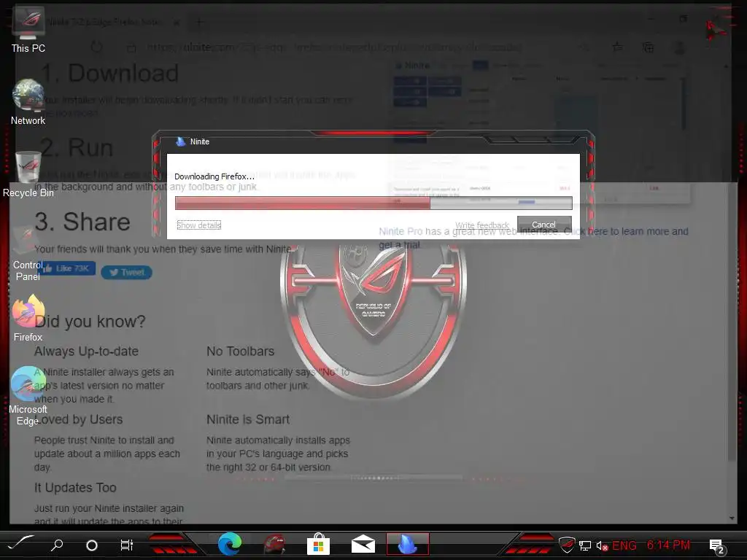Open taskbar search magnifier
This screenshot has width=747, height=560.
point(57,544)
